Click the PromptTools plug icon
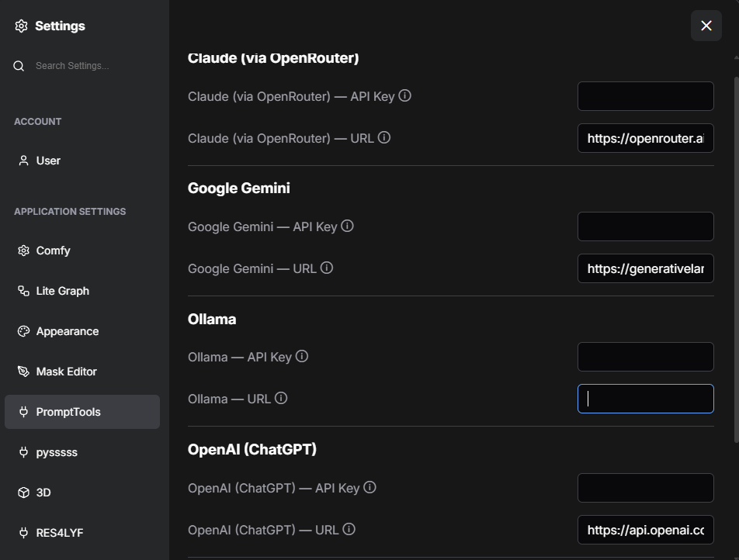 tap(23, 412)
